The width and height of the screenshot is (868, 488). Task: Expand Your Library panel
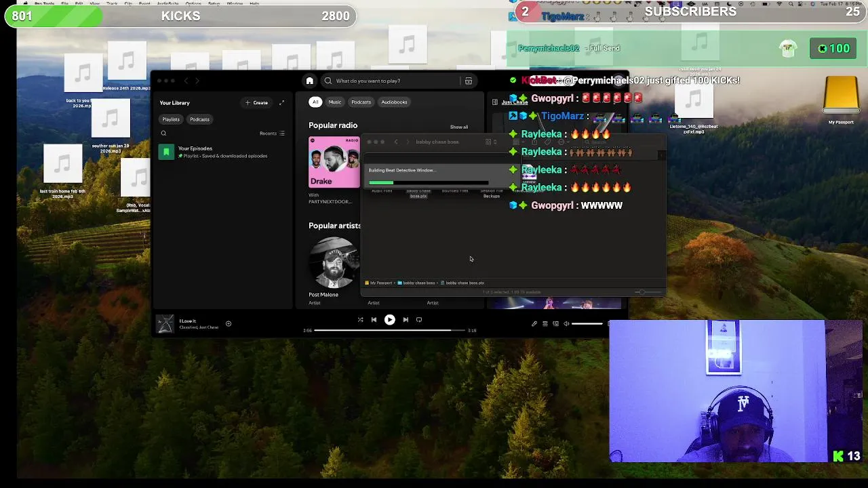[x=281, y=102]
